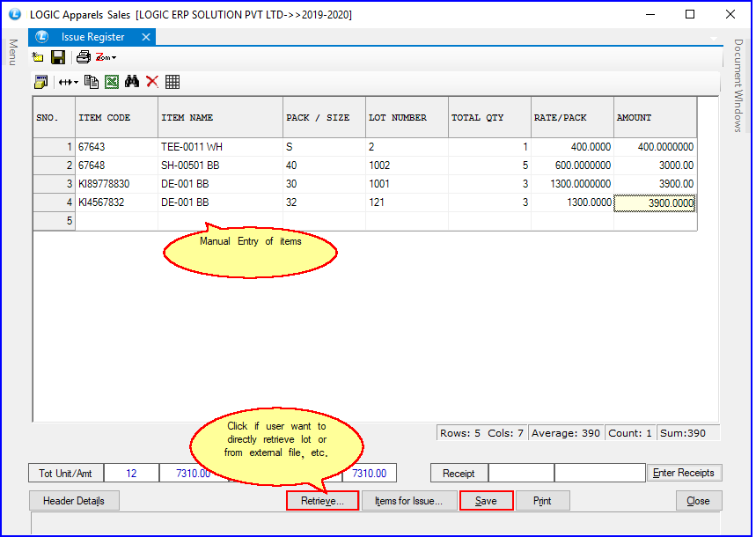The width and height of the screenshot is (756, 537).
Task: Open the Document Windows side panel
Action: [x=738, y=86]
